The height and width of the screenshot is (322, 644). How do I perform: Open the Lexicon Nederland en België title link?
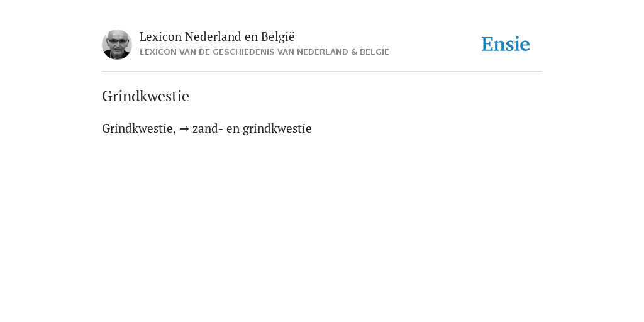[217, 36]
